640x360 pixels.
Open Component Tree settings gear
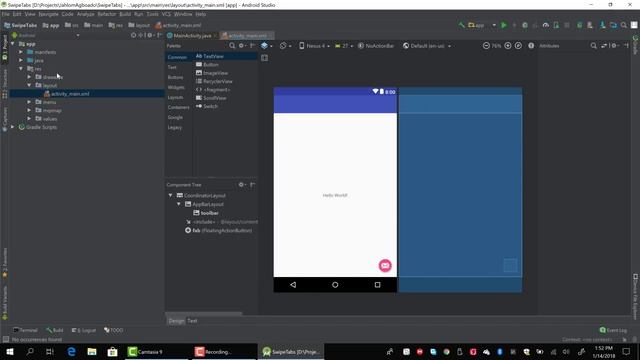click(x=241, y=185)
